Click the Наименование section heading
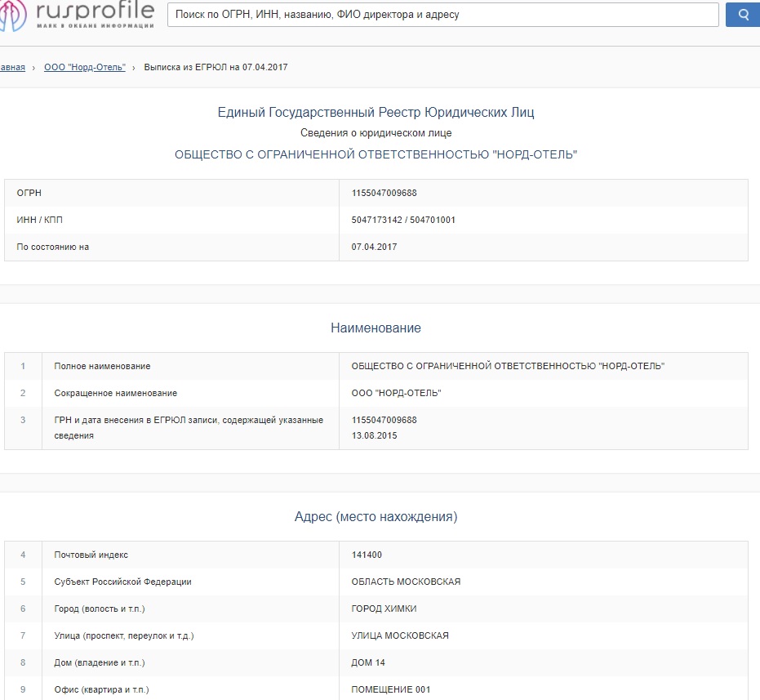The height and width of the screenshot is (700, 760). pos(376,328)
